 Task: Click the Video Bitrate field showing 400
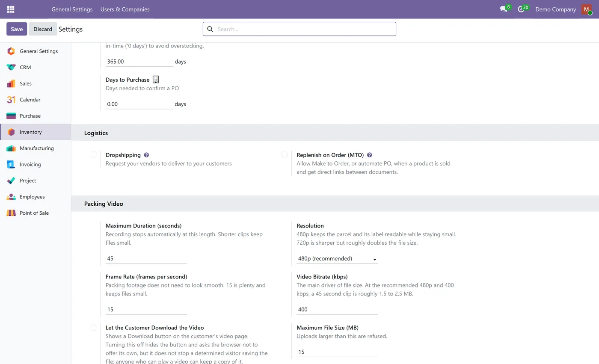pyautogui.click(x=337, y=309)
